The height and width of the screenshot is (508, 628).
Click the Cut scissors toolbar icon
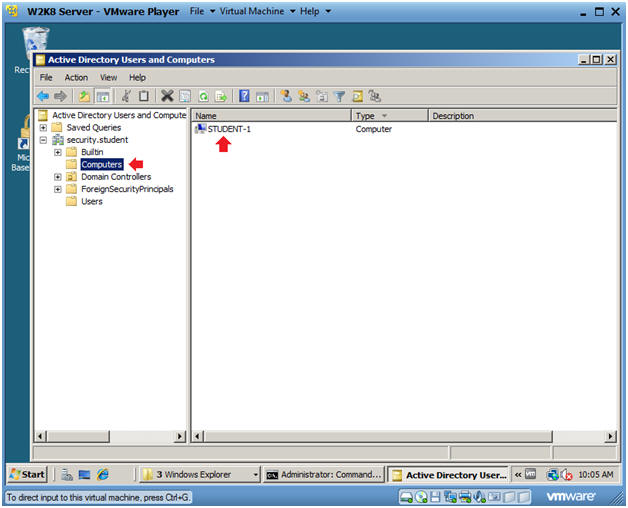click(126, 96)
